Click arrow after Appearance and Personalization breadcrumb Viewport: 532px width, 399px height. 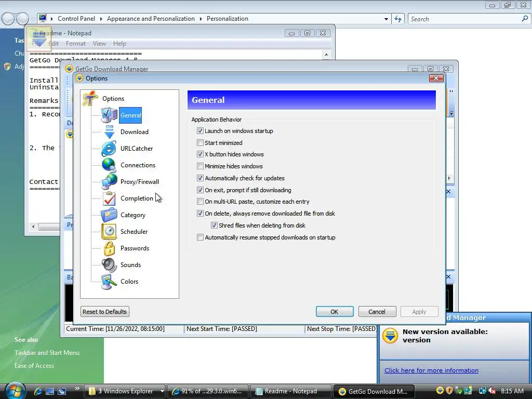tap(201, 19)
